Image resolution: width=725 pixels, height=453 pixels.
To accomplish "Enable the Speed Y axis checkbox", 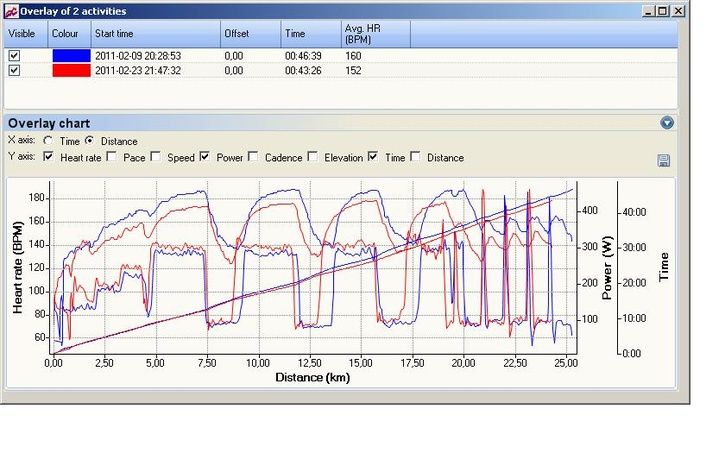I will coord(156,157).
